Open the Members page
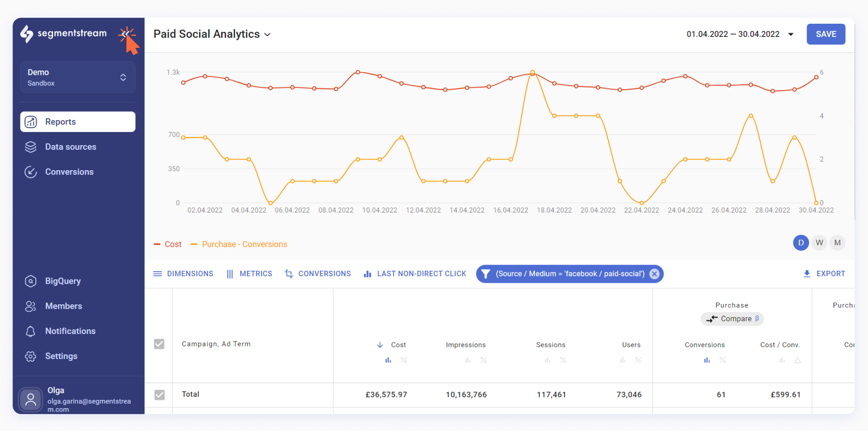Image resolution: width=868 pixels, height=431 pixels. point(64,306)
